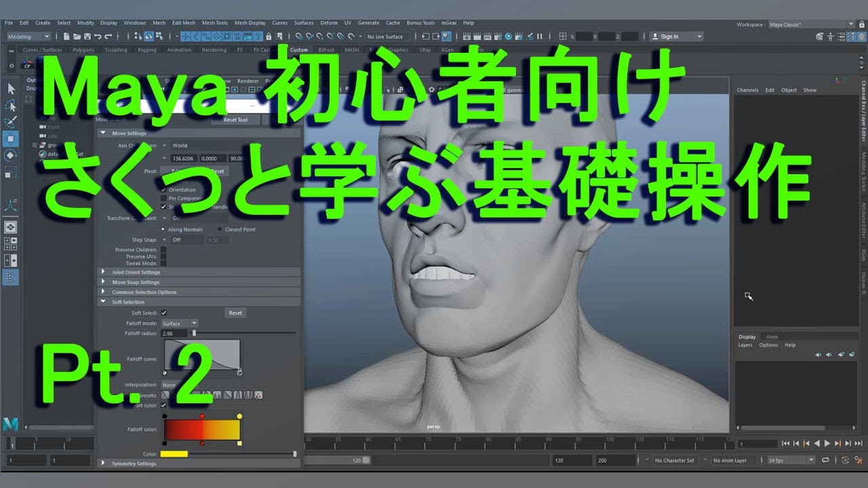Toggle the Channel Box sidebar icon

coord(862,37)
